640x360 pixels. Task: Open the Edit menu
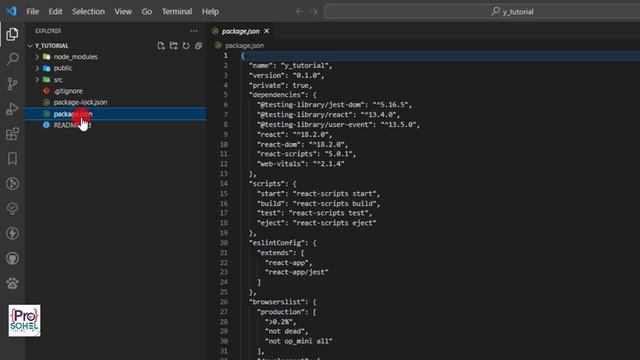[x=55, y=11]
